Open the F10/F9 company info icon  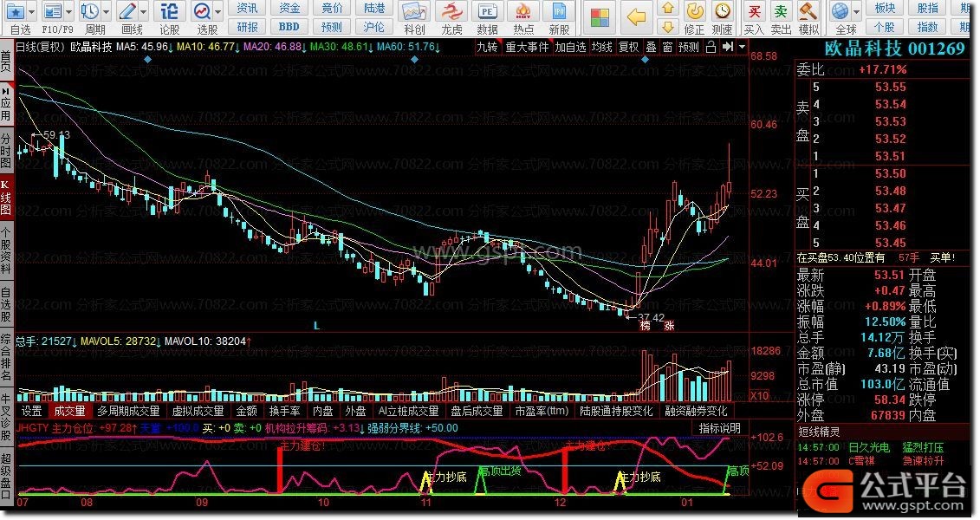point(53,11)
